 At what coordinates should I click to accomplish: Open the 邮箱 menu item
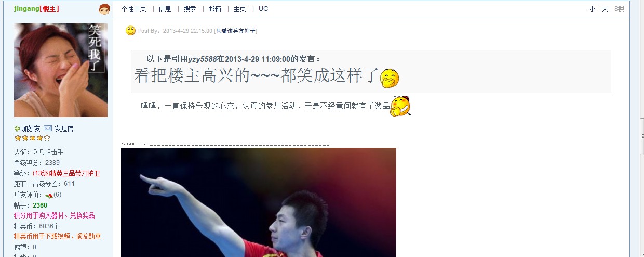pyautogui.click(x=215, y=9)
